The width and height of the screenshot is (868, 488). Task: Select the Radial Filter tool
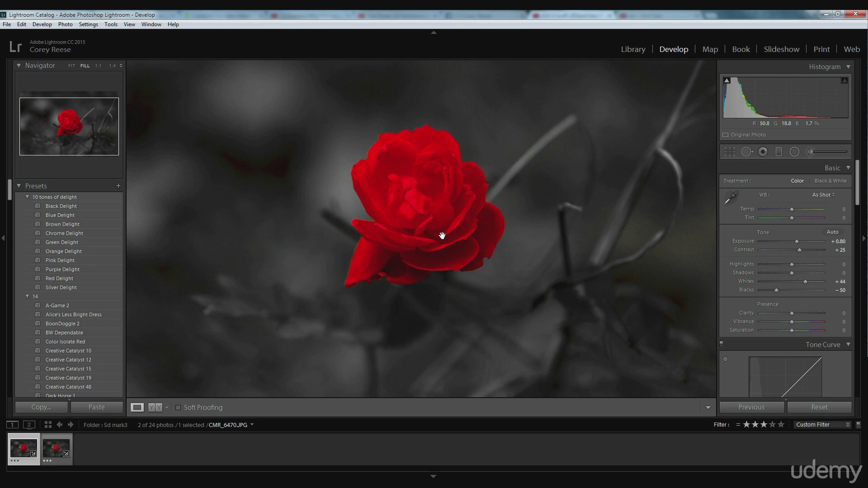point(794,152)
